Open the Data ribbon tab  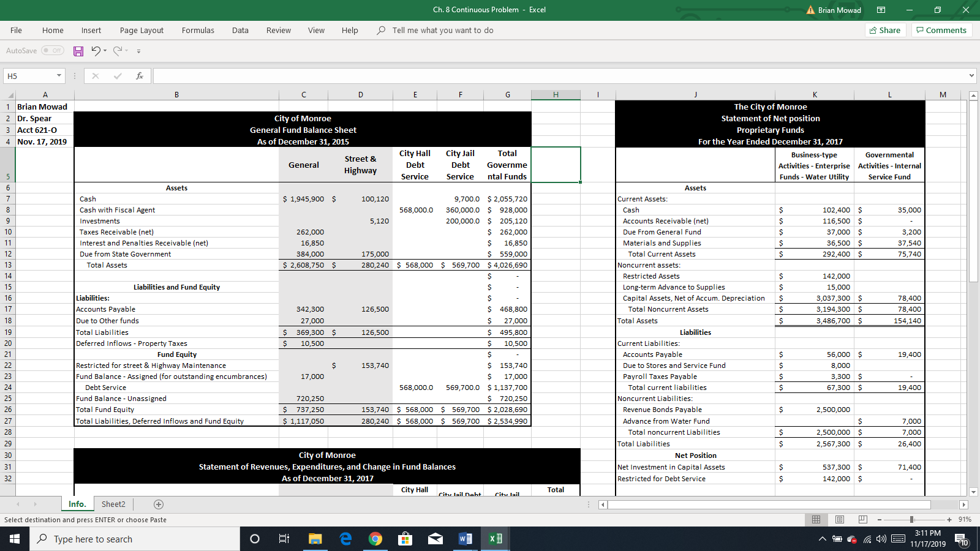point(240,30)
